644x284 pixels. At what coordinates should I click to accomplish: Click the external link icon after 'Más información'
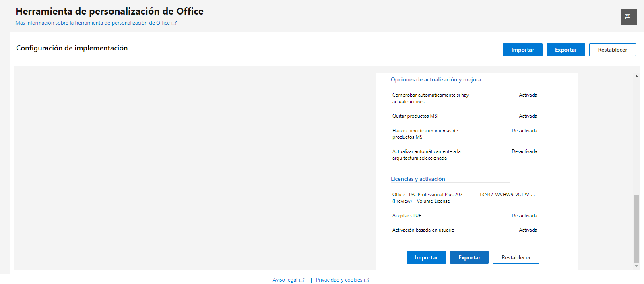174,23
